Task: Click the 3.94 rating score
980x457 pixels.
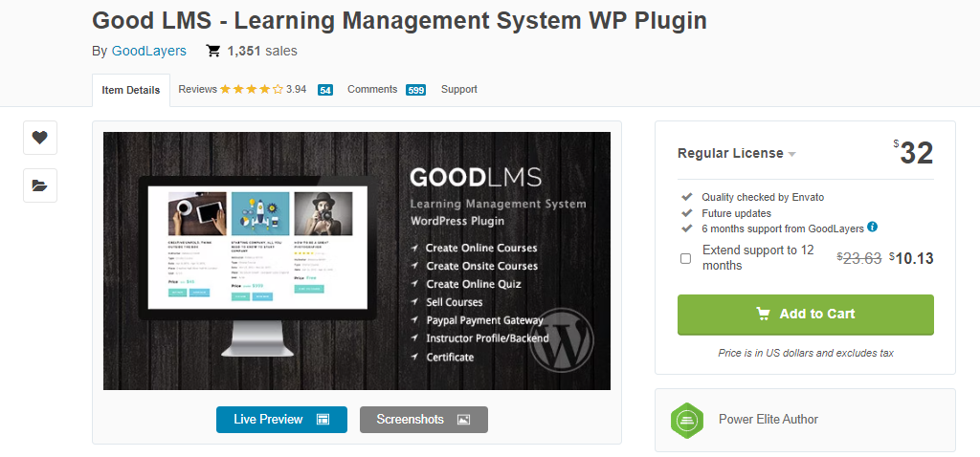Action: [297, 89]
